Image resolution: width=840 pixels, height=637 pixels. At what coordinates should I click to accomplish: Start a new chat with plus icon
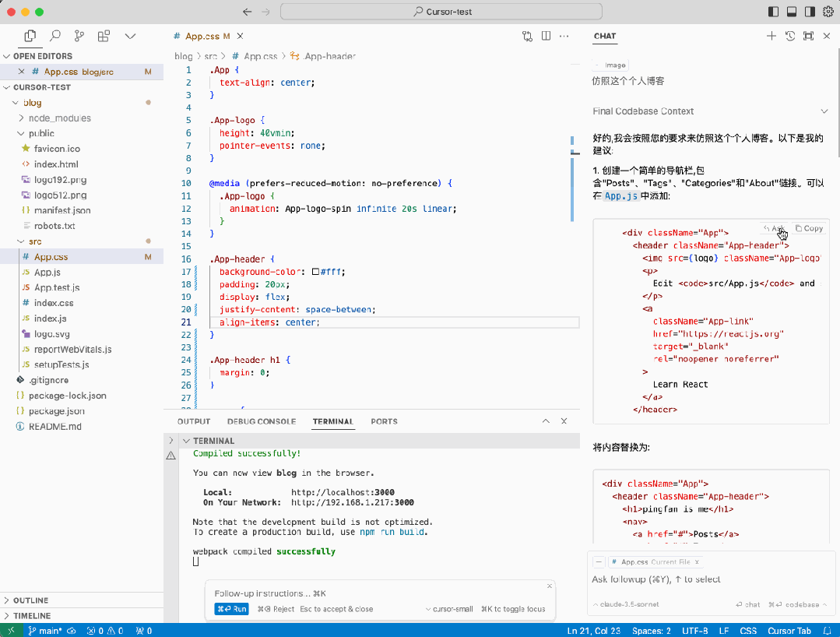(x=771, y=36)
